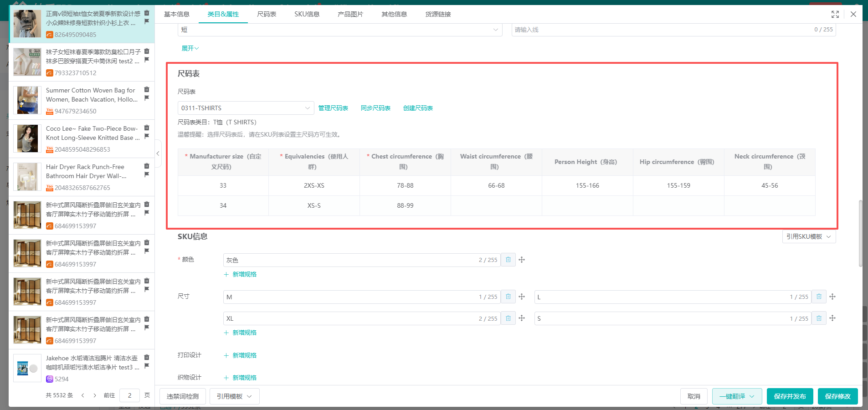868x410 pixels.
Task: Delete the 灰色 color specification
Action: click(x=508, y=260)
